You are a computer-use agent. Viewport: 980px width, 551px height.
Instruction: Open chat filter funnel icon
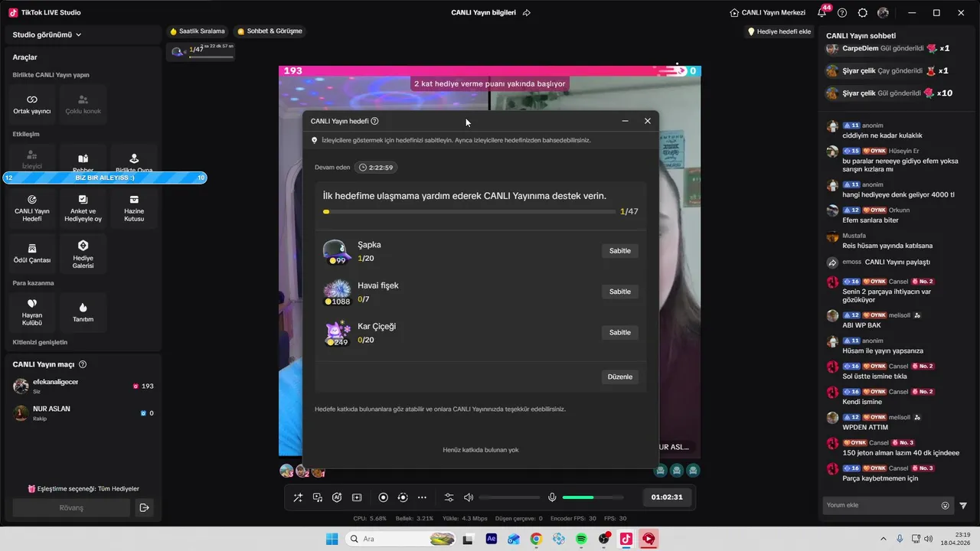click(963, 505)
